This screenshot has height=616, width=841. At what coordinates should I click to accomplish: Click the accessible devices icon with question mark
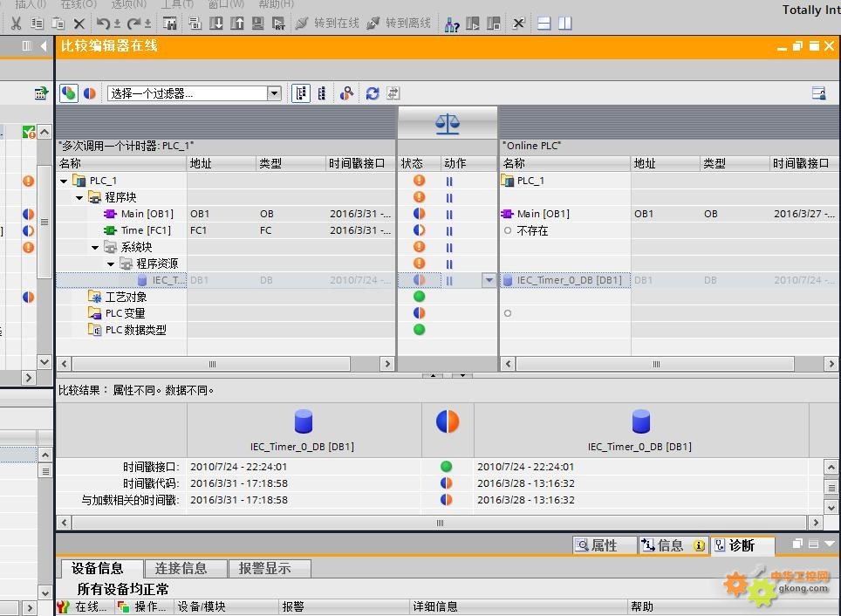coord(452,24)
